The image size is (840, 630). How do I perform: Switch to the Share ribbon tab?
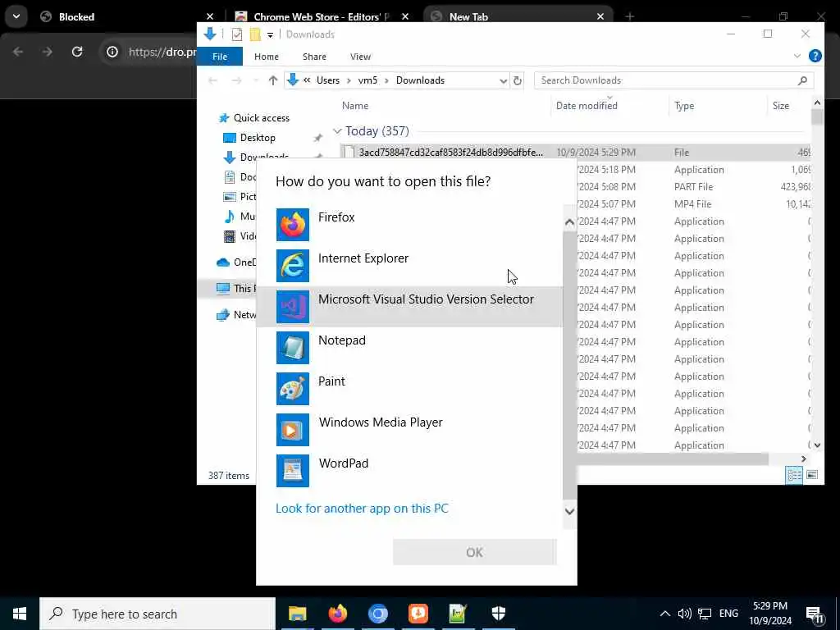click(314, 57)
